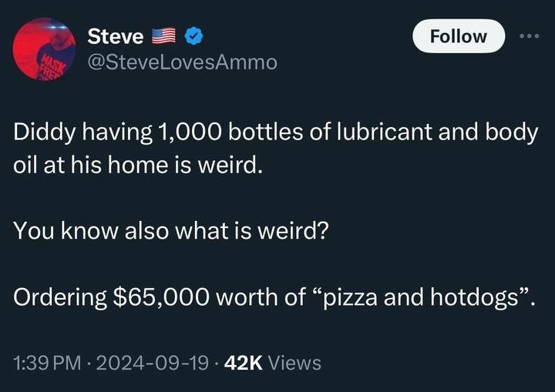Follow the SteveLovesAmmo account
Screen dimensions: 555x392
(x=459, y=36)
